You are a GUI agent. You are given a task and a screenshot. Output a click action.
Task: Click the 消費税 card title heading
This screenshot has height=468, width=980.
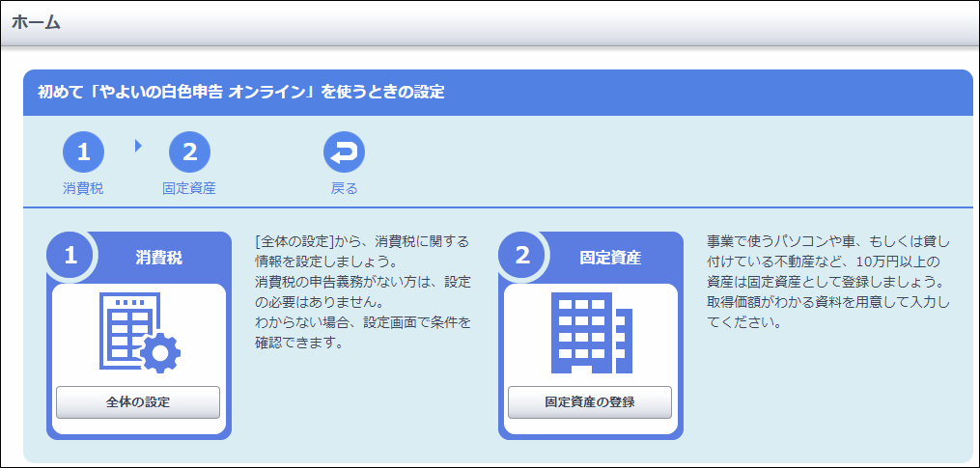point(159,258)
